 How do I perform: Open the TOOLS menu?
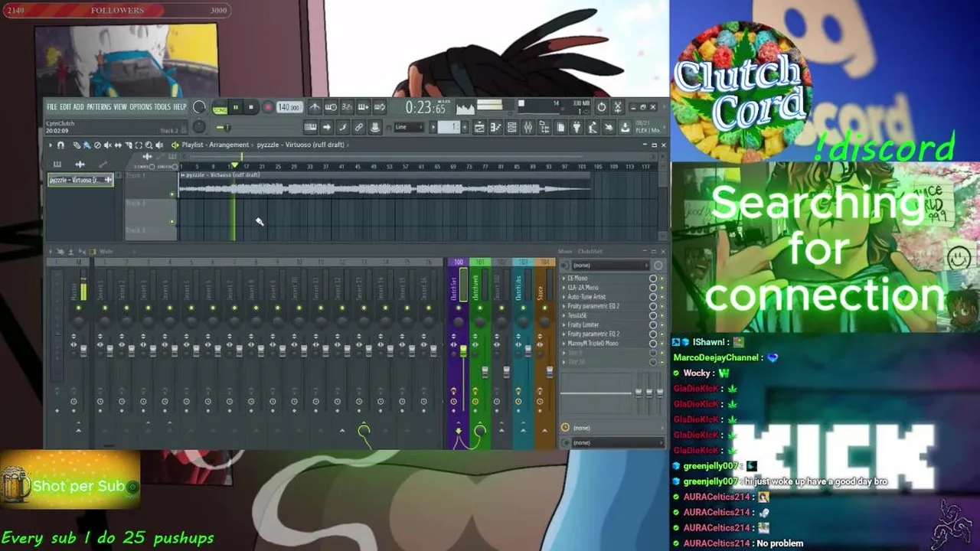point(163,107)
